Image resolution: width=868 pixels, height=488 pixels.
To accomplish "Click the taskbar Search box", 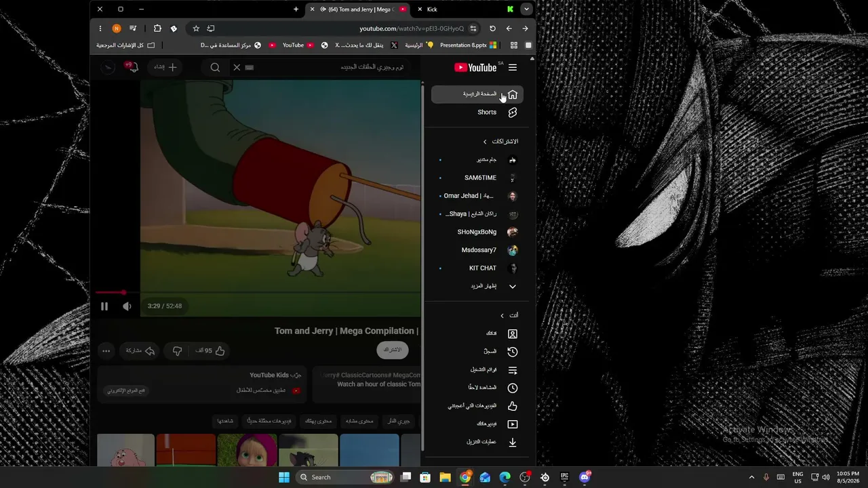I will (x=346, y=477).
